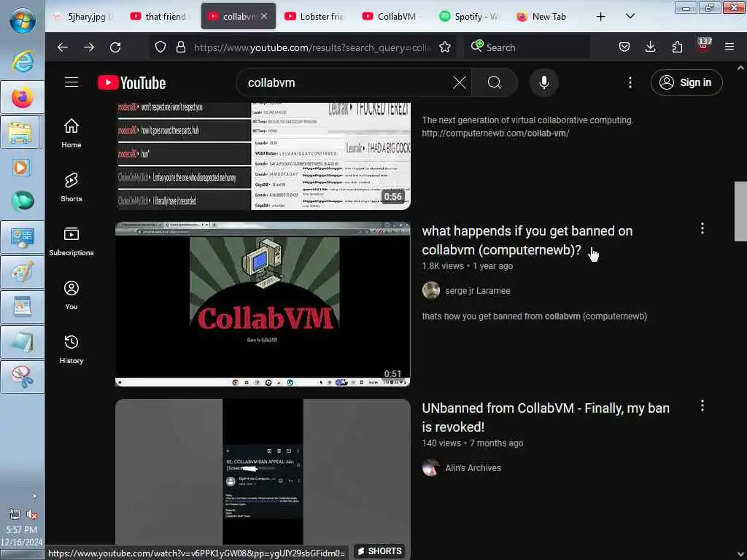Viewport: 747px width, 560px height.
Task: Launch Internet Explorer from taskbar
Action: [x=22, y=61]
